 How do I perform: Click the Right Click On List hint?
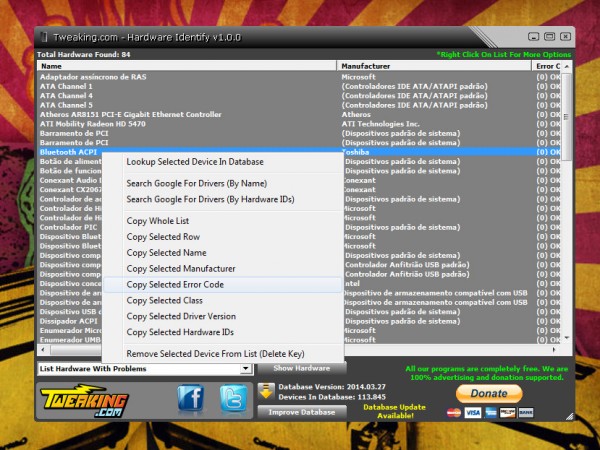point(504,54)
